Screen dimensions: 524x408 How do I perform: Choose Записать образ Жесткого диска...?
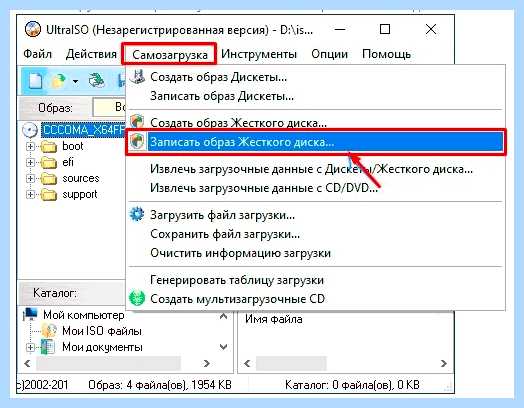pos(315,142)
